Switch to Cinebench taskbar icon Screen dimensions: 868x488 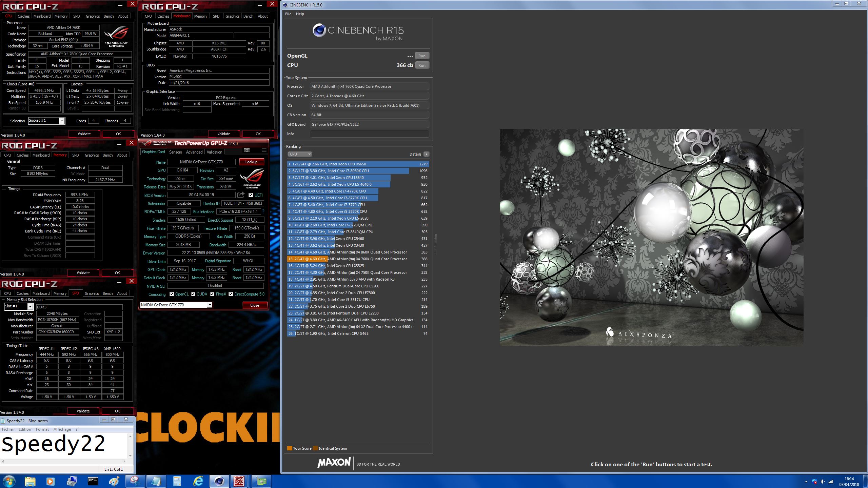[x=219, y=481]
